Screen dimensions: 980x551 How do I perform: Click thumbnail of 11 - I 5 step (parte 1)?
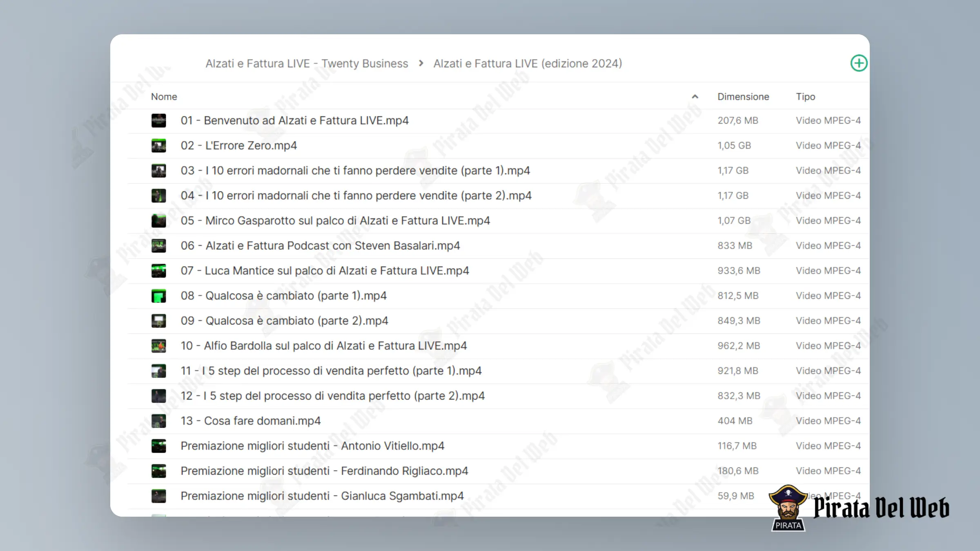tap(158, 371)
